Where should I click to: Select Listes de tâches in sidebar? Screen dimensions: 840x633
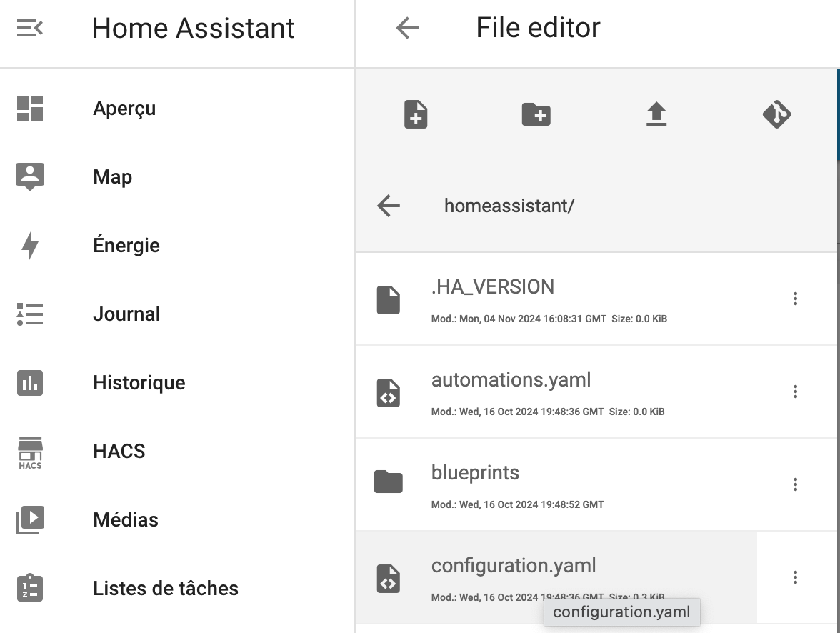pos(166,588)
